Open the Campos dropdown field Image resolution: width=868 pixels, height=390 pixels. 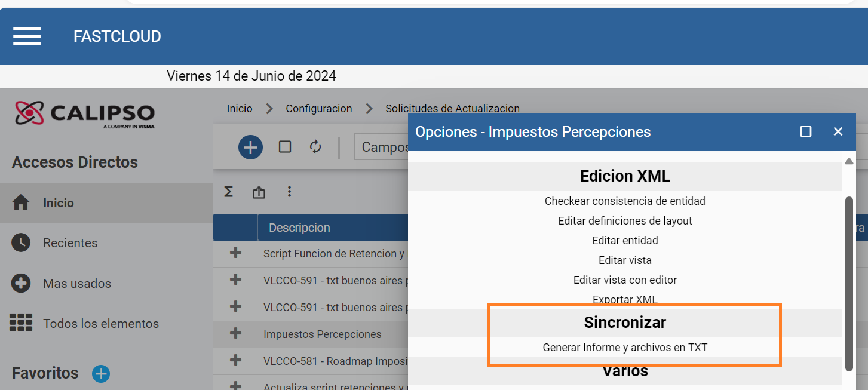tap(381, 147)
